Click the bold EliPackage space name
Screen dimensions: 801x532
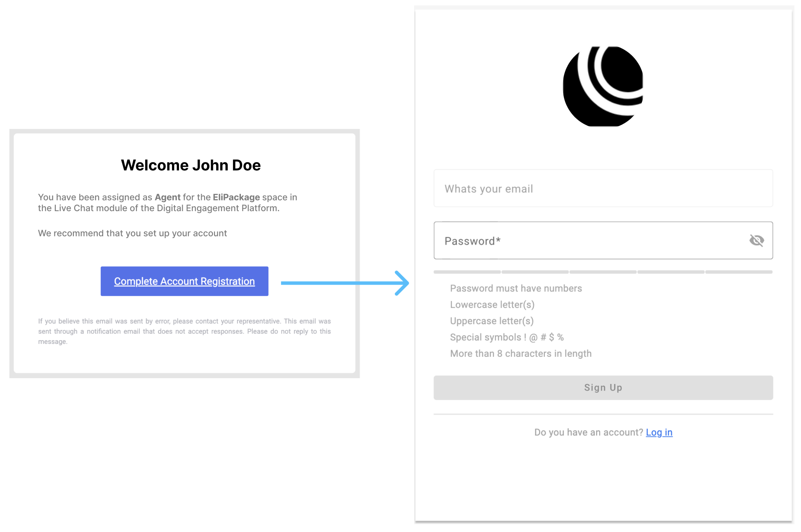236,197
